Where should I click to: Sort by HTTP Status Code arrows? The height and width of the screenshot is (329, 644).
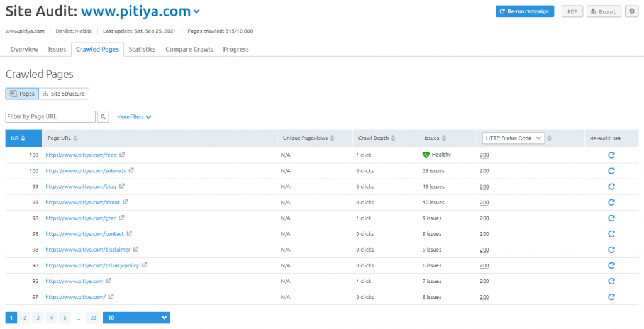point(550,138)
